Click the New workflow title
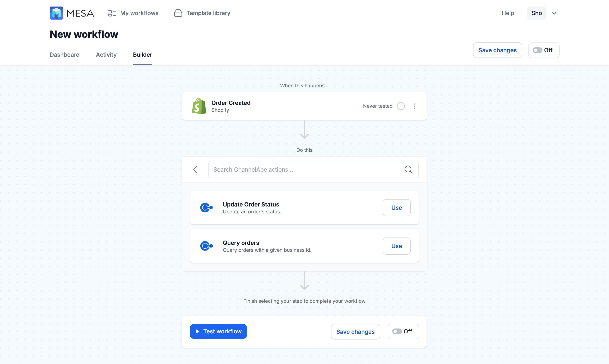This screenshot has height=364, width=609. 84,34
